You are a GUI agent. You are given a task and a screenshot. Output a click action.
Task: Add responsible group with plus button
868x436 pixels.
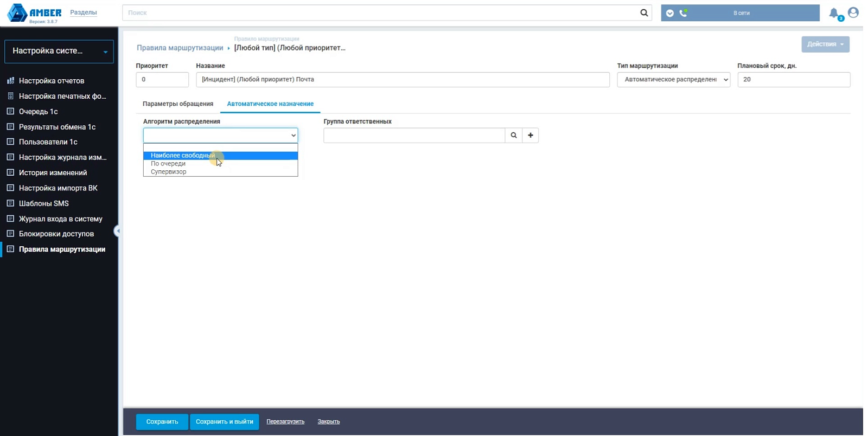[531, 135]
